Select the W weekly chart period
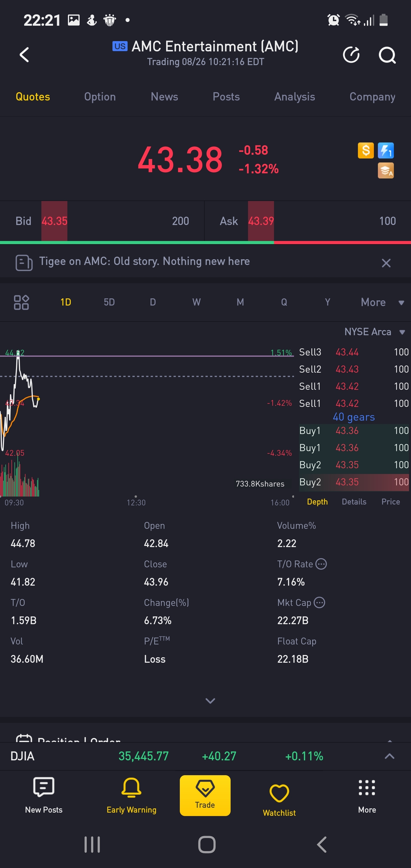The image size is (411, 868). point(196,302)
